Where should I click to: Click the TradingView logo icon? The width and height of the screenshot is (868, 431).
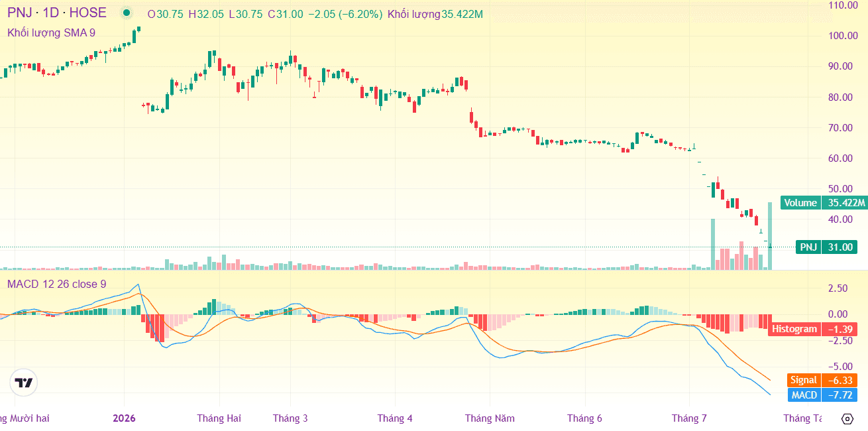click(24, 383)
